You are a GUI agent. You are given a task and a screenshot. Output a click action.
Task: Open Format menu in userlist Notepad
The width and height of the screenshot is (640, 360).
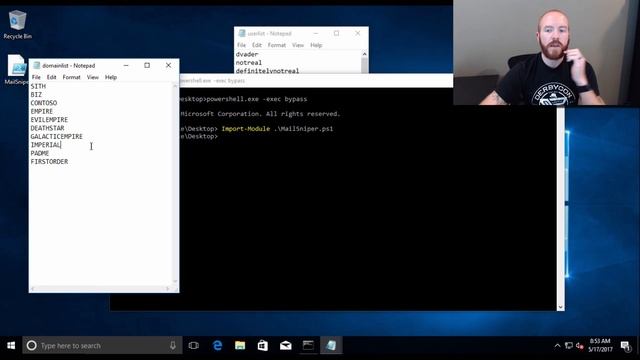pos(277,45)
